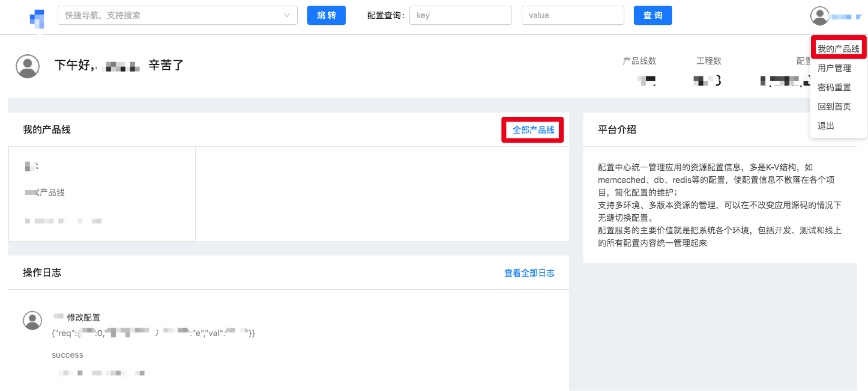Select 我的产品线 from user menu

click(838, 49)
